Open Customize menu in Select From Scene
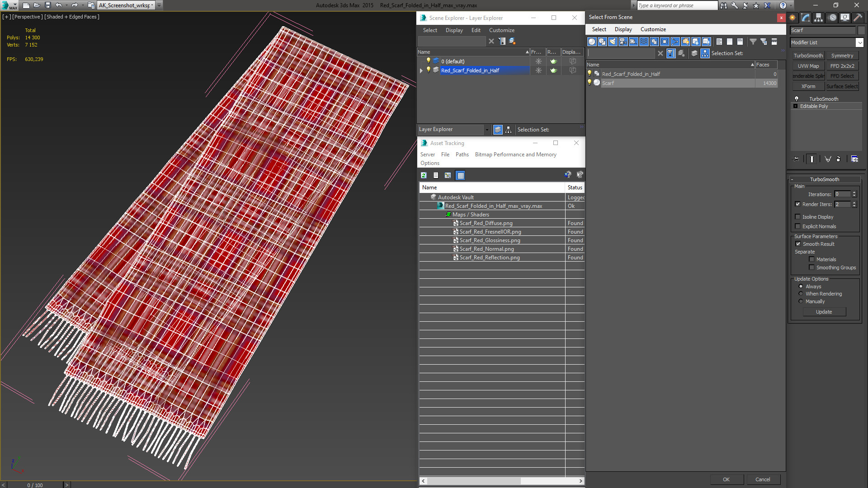Screen dimensions: 868x488 click(653, 29)
